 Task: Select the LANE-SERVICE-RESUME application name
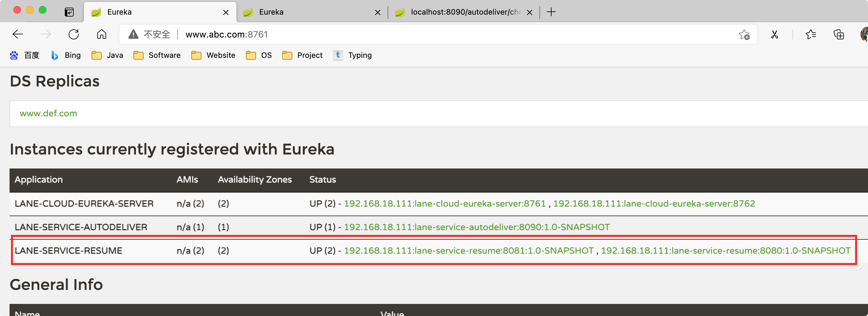(68, 251)
